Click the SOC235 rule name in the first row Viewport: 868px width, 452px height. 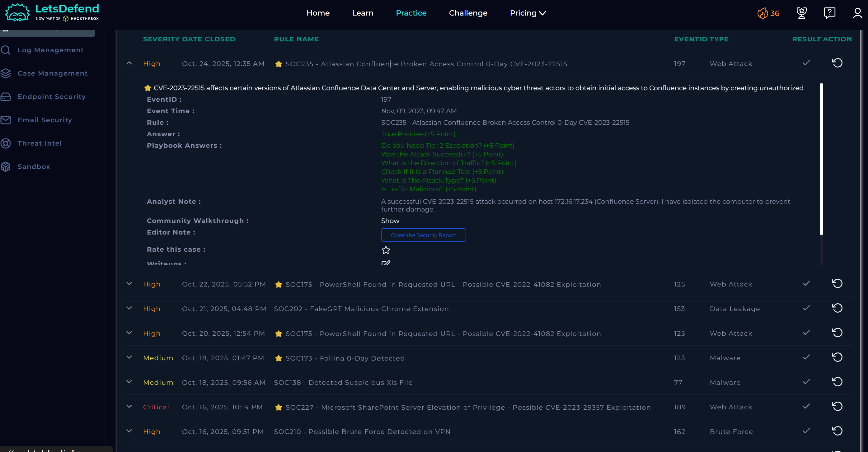(426, 64)
